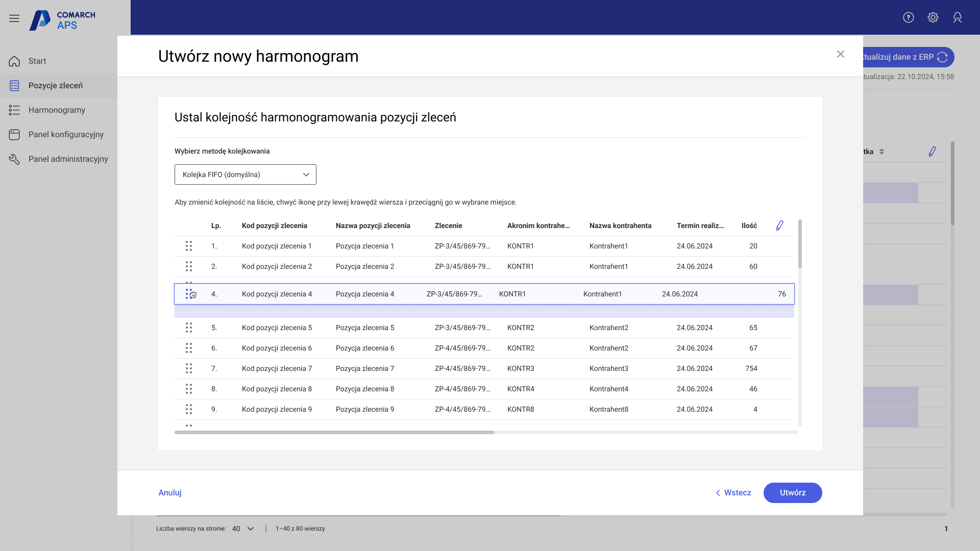Click drag handle for Pozycja zlecenia 9

(x=189, y=409)
